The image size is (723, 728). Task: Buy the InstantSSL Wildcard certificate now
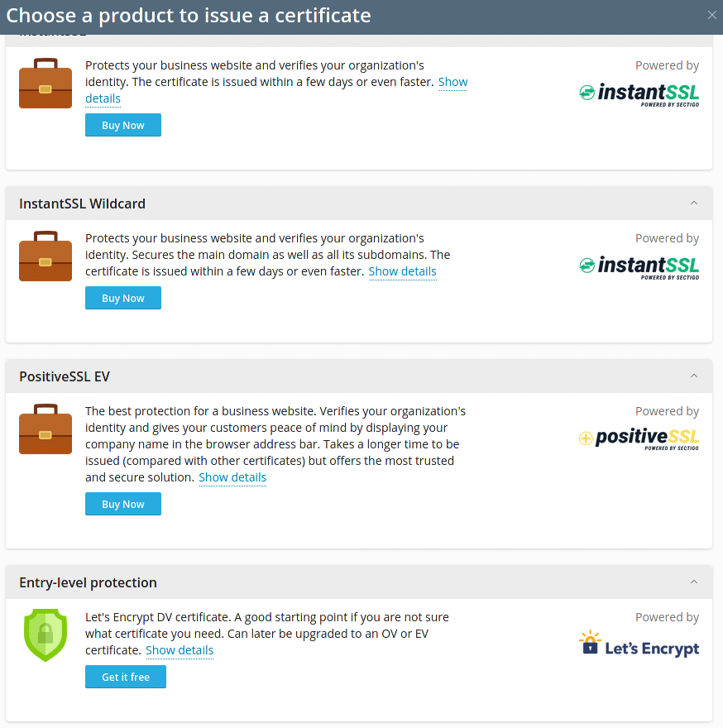pyautogui.click(x=123, y=298)
